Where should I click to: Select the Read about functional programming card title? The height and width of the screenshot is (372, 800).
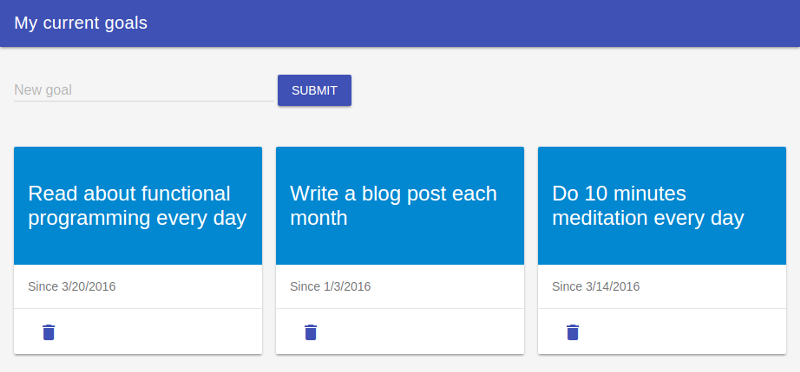137,206
